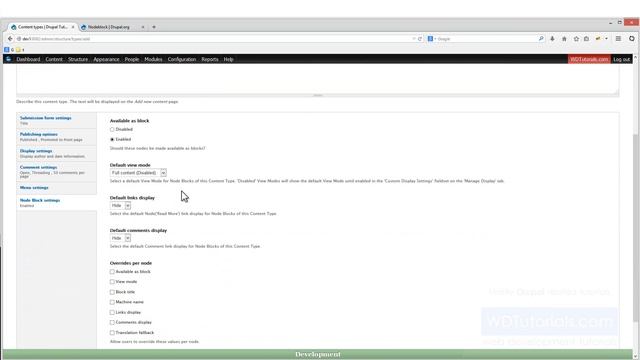The height and width of the screenshot is (360, 640).
Task: Click the site identity icon in address bar
Action: pyautogui.click(x=19, y=39)
